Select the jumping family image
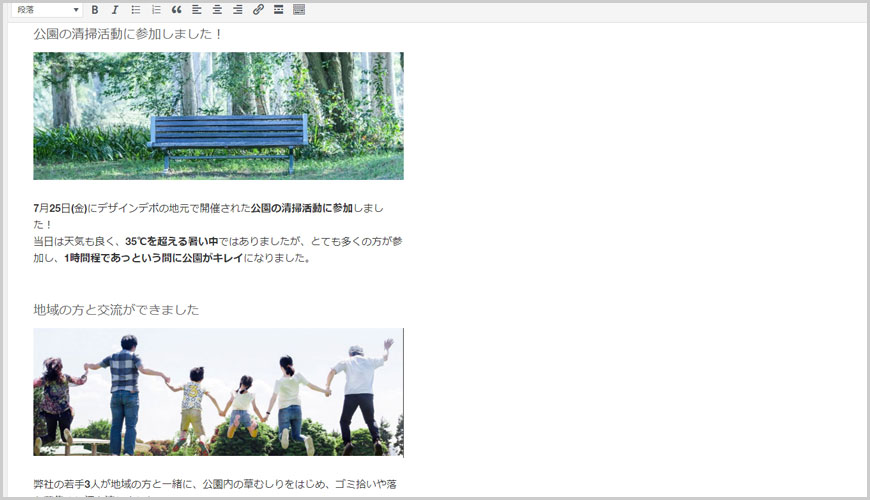 219,392
